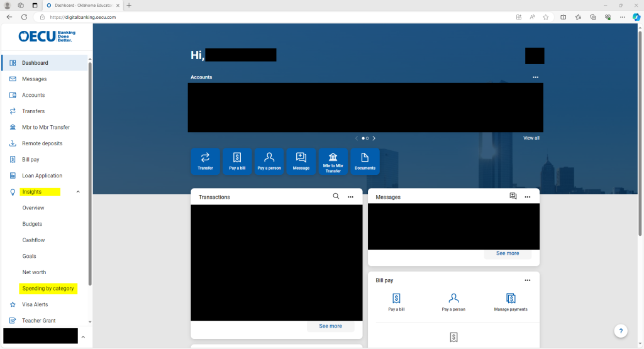
Task: Open the Accounts three-dot options menu
Action: point(535,77)
